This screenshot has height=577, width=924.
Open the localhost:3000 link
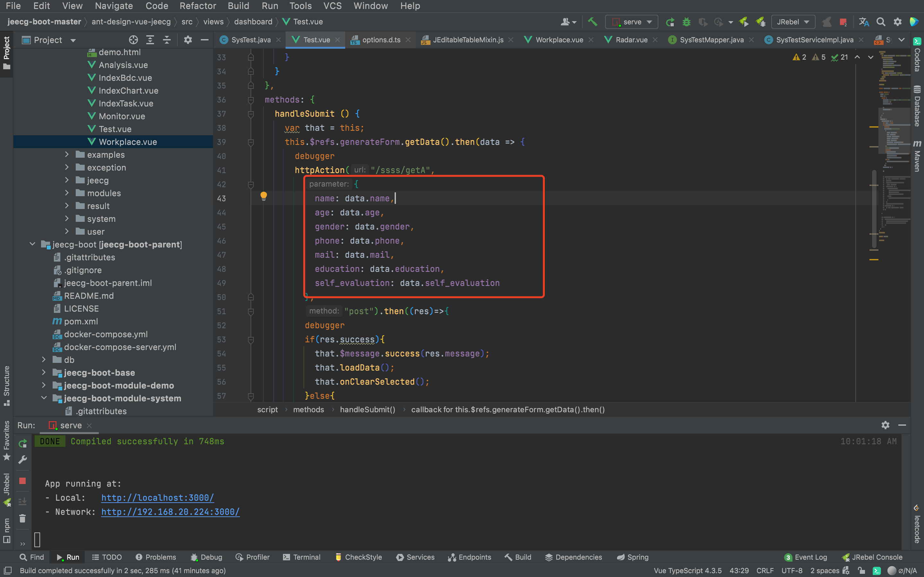click(157, 498)
